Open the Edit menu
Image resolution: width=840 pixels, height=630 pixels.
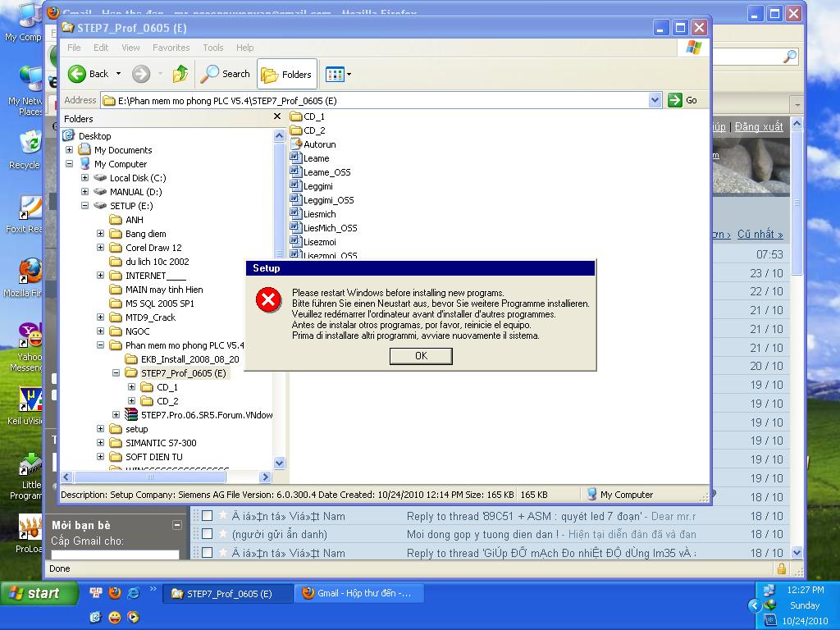point(101,48)
